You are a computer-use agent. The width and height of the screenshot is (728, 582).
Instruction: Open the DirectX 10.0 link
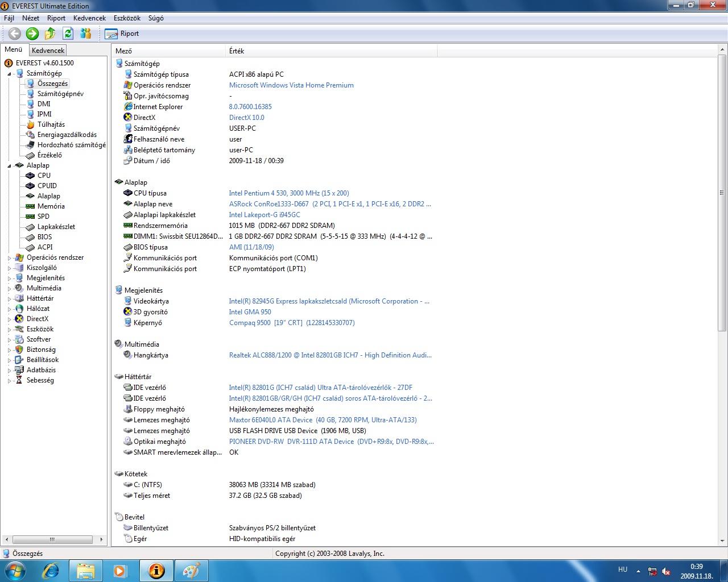click(x=246, y=118)
